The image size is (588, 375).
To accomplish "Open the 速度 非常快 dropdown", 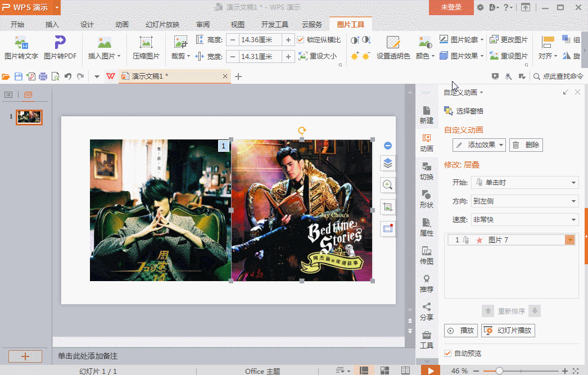I will coord(524,220).
